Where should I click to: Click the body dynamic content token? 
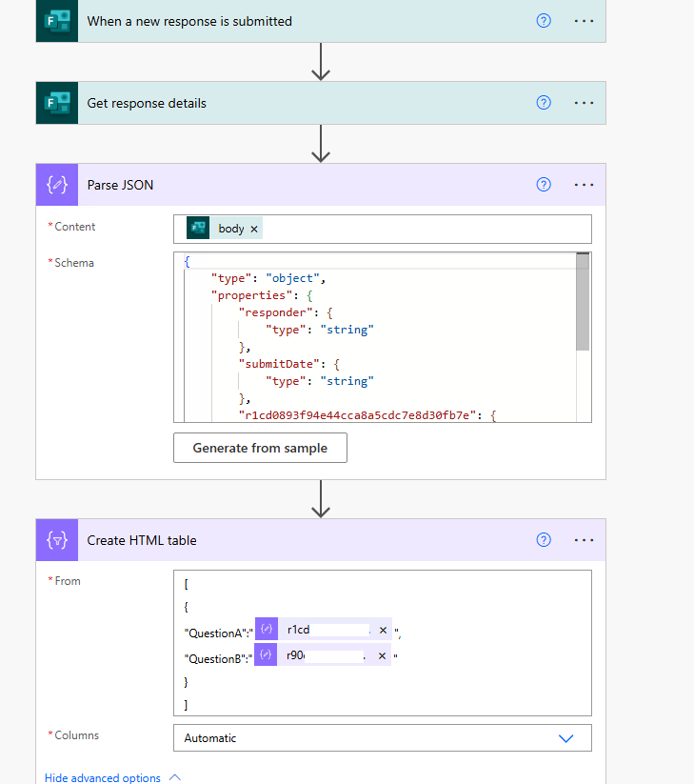[x=225, y=228]
